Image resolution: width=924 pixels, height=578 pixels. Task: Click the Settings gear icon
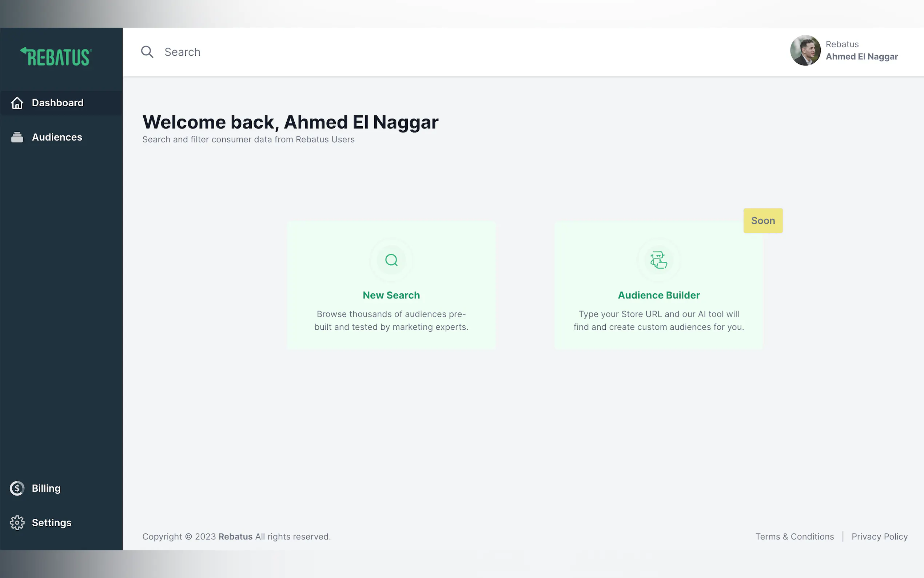(17, 523)
